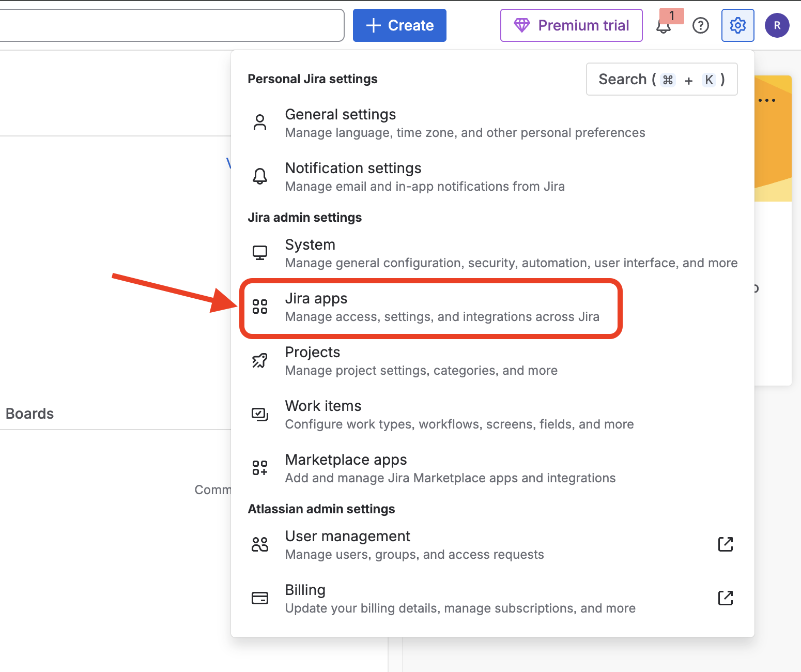Open external link icon for User management
Screen dimensions: 801x672
[726, 544]
